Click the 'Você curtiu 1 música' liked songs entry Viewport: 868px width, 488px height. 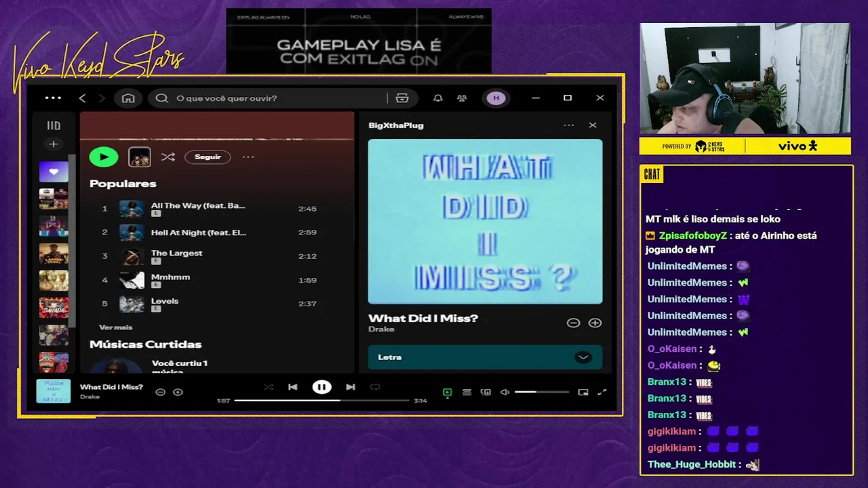point(179,367)
